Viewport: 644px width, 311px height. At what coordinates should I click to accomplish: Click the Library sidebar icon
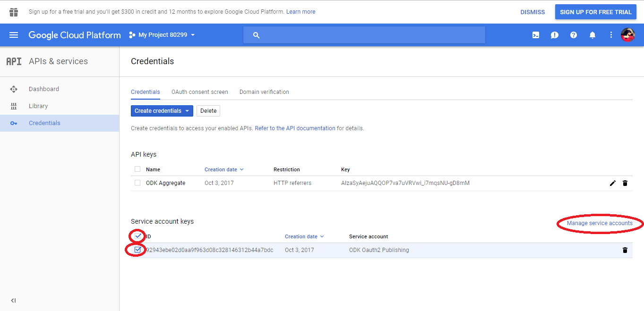pyautogui.click(x=14, y=106)
